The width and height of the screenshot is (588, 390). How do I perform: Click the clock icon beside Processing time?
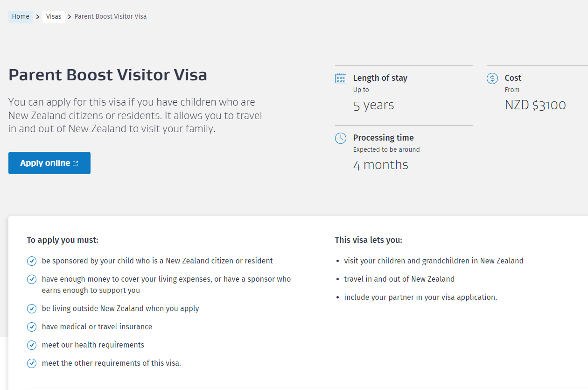pos(341,138)
